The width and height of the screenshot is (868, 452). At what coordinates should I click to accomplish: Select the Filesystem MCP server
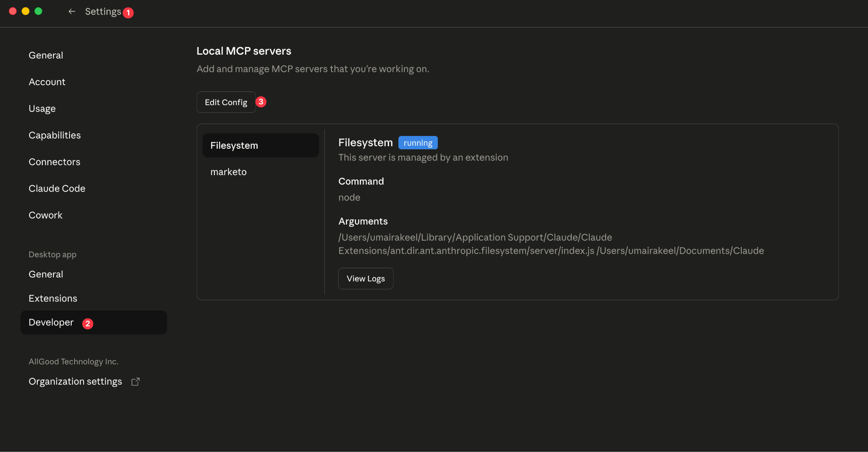click(260, 145)
